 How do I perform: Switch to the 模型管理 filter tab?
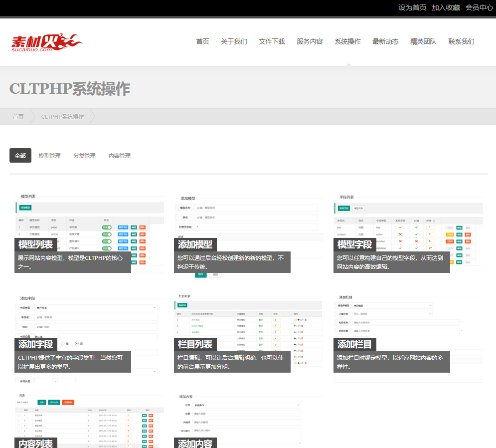pos(50,156)
